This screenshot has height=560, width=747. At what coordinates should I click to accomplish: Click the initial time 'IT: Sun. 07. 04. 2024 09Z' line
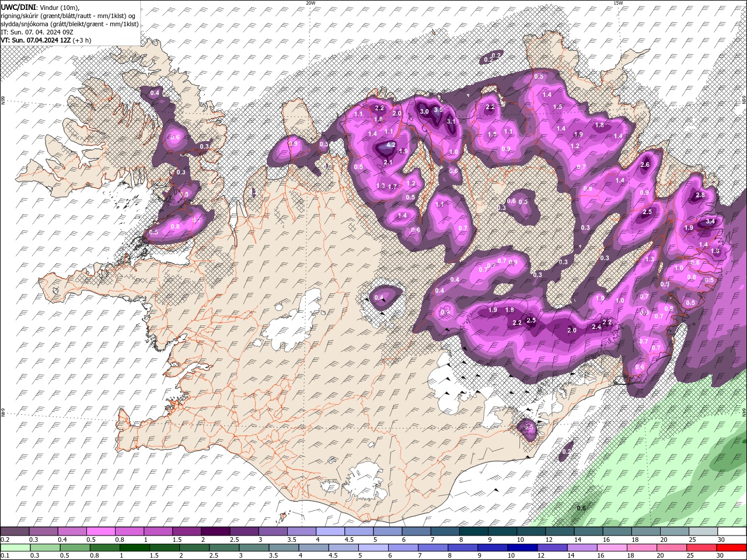[36, 32]
